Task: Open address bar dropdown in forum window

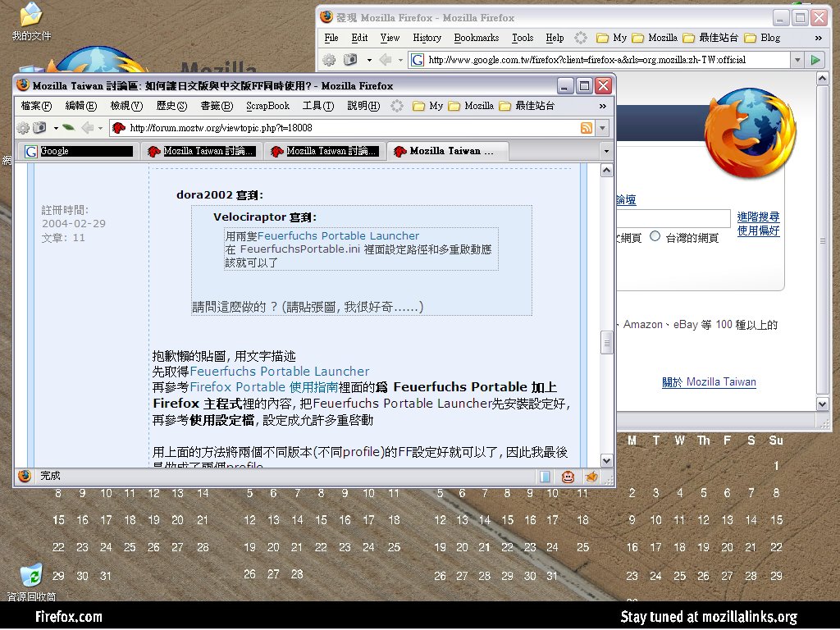Action: tap(603, 128)
